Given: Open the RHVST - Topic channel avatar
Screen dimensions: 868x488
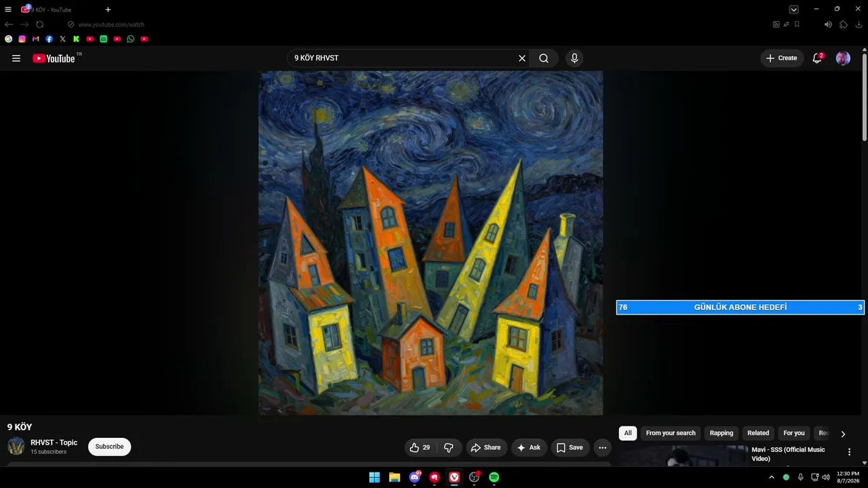Looking at the screenshot, I should click(16, 447).
